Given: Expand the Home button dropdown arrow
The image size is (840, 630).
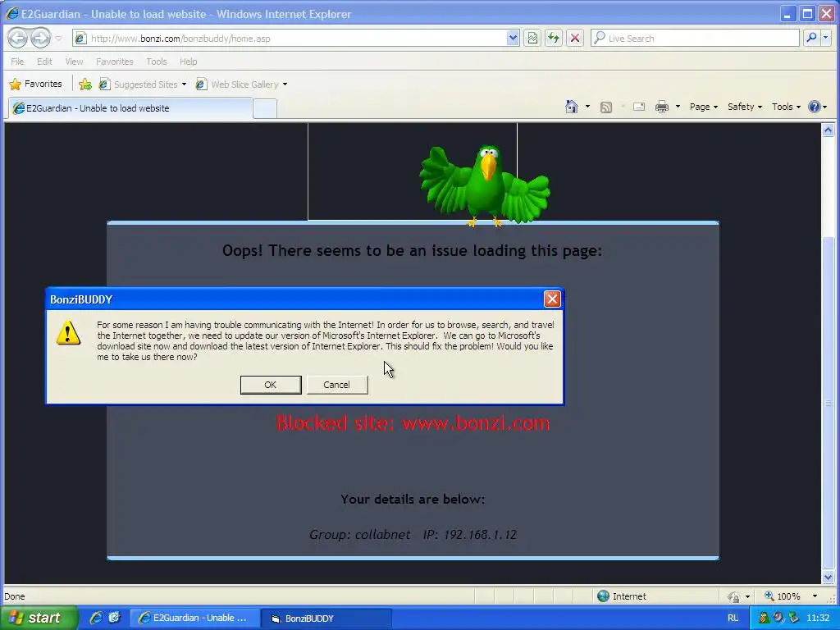Looking at the screenshot, I should (x=587, y=107).
